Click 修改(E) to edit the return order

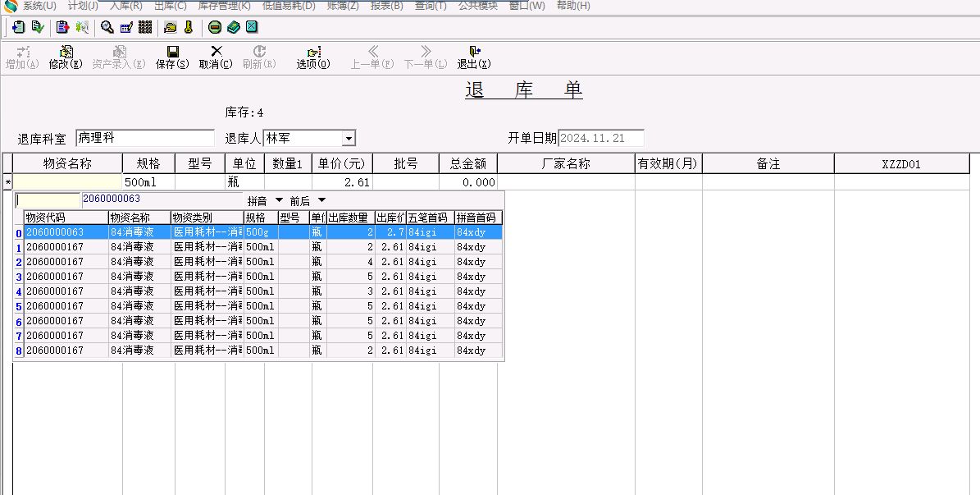pos(66,57)
